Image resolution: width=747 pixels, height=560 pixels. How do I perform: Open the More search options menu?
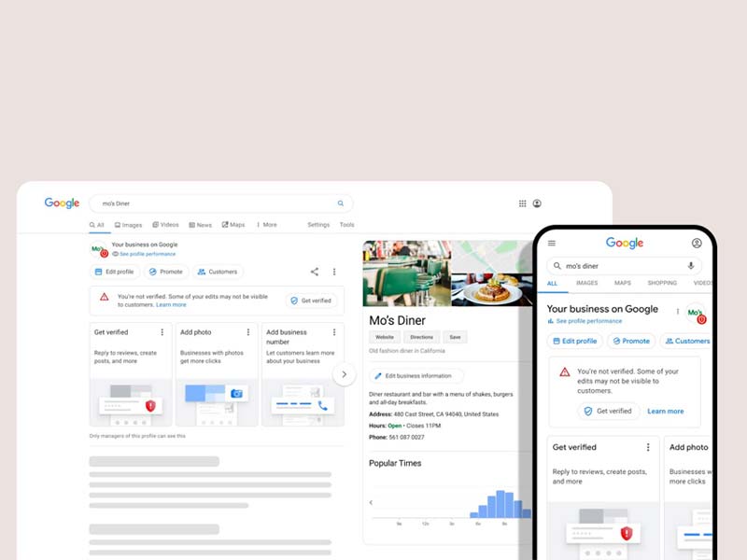(x=267, y=225)
